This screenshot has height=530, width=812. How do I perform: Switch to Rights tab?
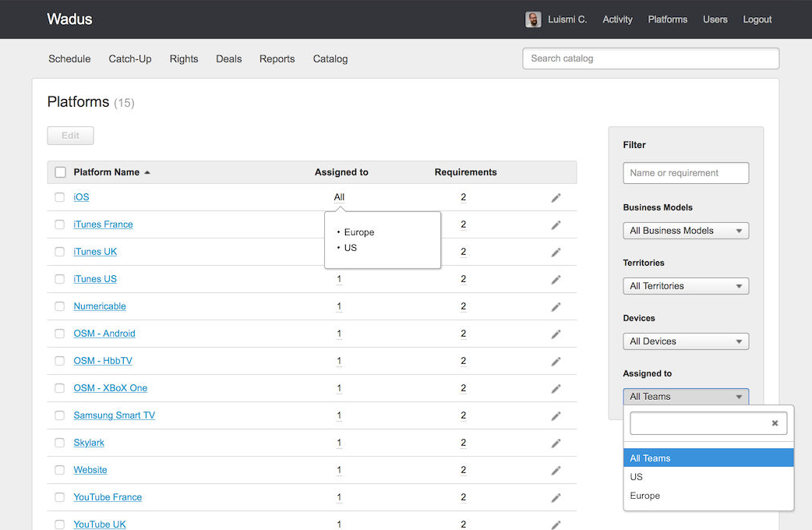click(184, 59)
